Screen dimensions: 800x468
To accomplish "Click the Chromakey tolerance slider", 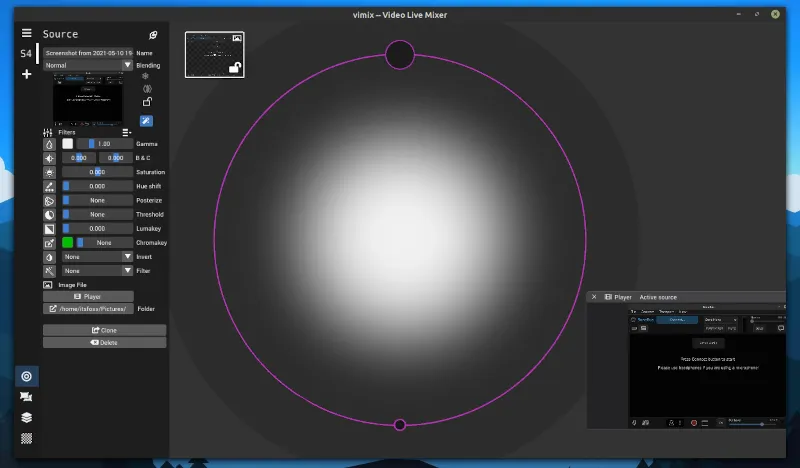I will point(104,243).
